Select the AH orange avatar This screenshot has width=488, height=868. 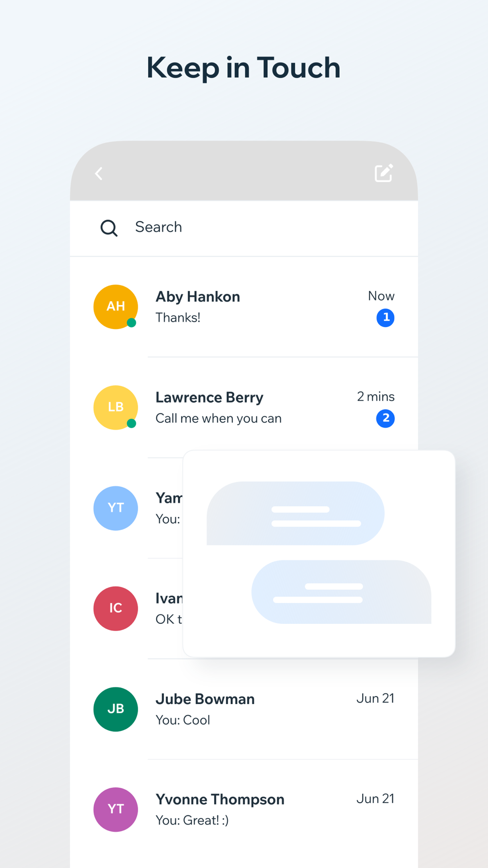click(116, 307)
